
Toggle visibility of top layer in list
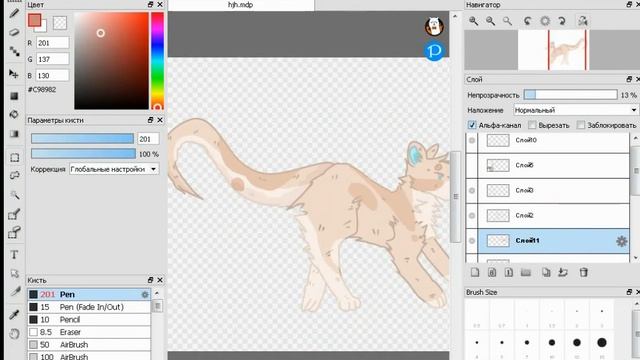tap(472, 140)
